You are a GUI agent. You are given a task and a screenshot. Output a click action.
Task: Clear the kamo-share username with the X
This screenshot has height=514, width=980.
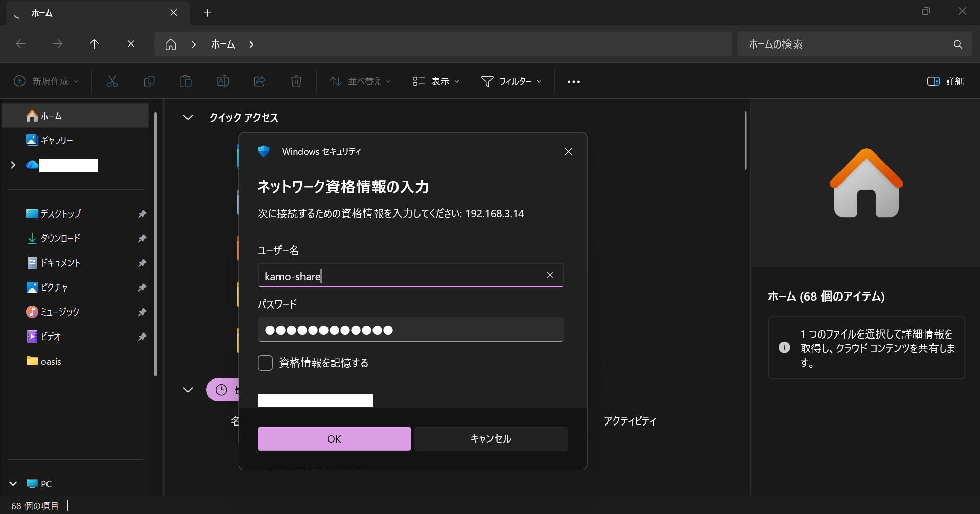tap(550, 275)
